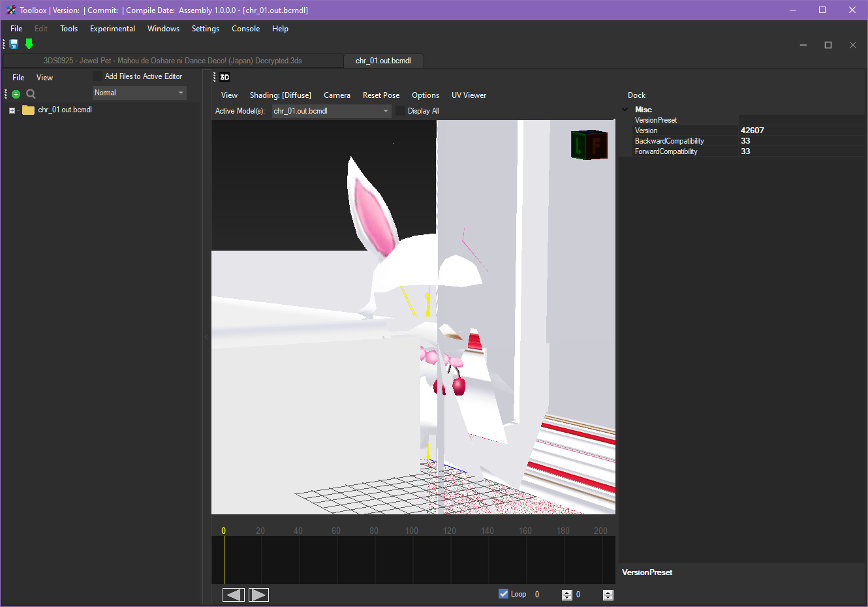Click the Reset Pose button
Image resolution: width=868 pixels, height=607 pixels.
click(x=381, y=95)
